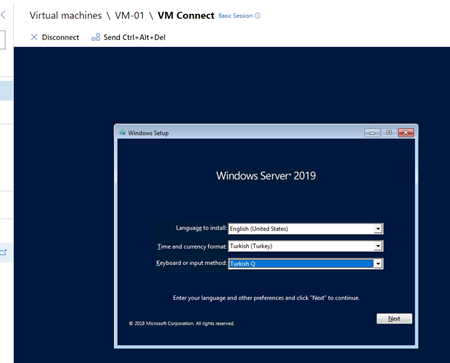This screenshot has height=363, width=450.
Task: Select the English (United States) combo box
Action: 306,229
